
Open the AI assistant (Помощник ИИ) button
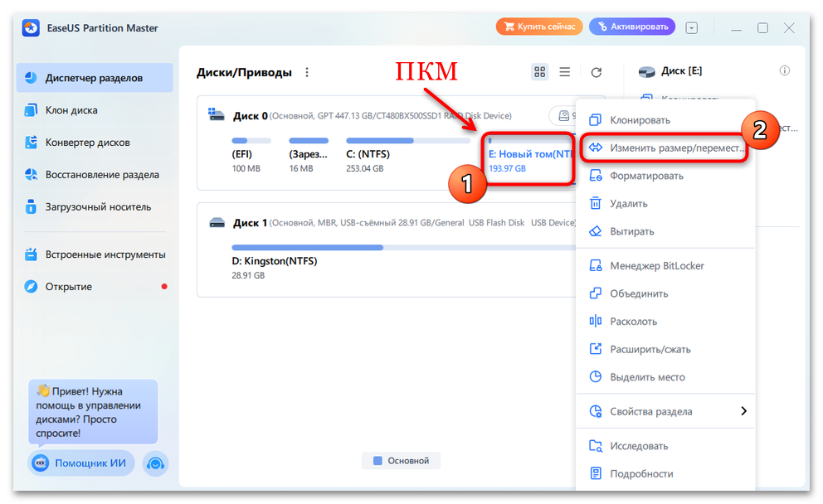pyautogui.click(x=80, y=463)
